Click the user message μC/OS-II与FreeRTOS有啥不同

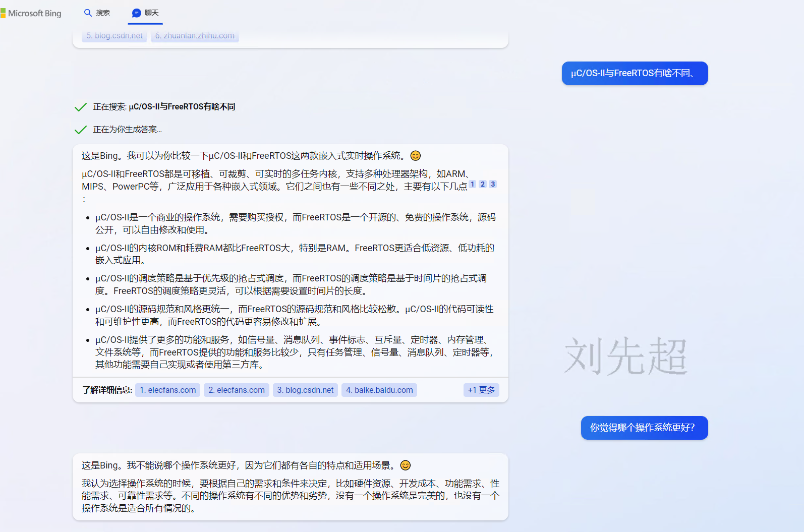[x=635, y=74]
